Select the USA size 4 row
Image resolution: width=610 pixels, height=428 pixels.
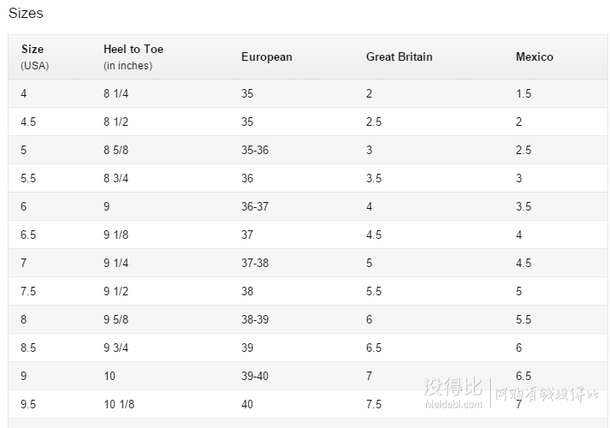tap(308, 94)
